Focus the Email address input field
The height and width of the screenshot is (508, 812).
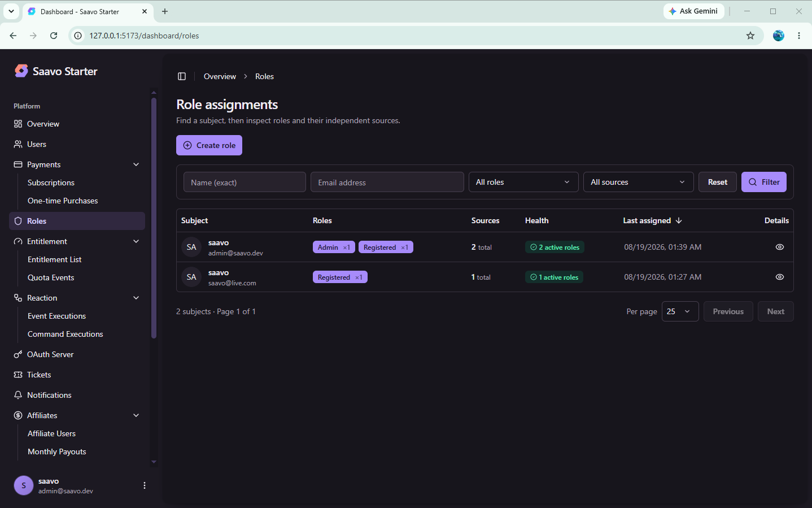click(387, 182)
